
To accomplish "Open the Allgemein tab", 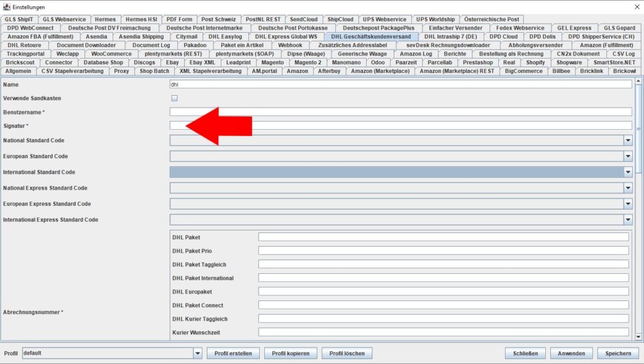I will (x=18, y=71).
